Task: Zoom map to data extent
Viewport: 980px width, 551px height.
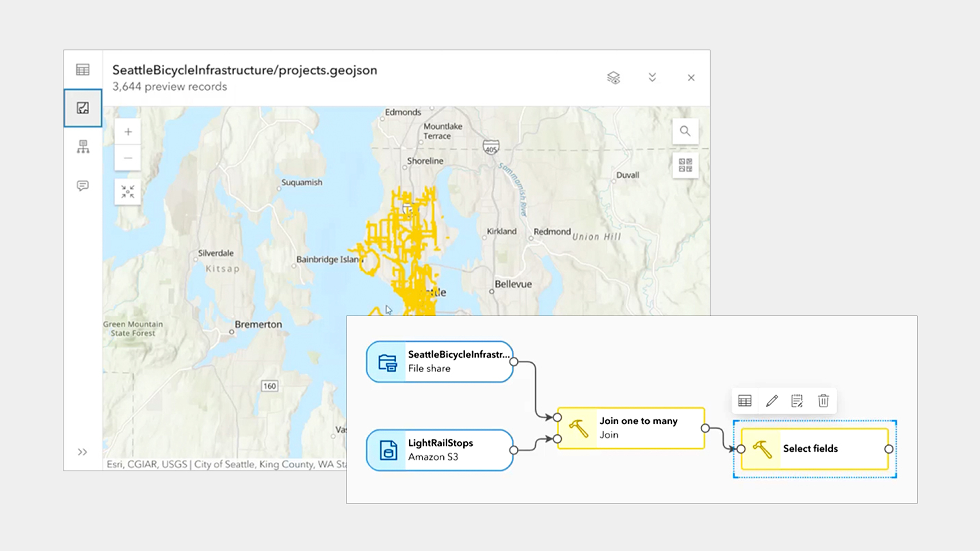Action: pos(128,192)
